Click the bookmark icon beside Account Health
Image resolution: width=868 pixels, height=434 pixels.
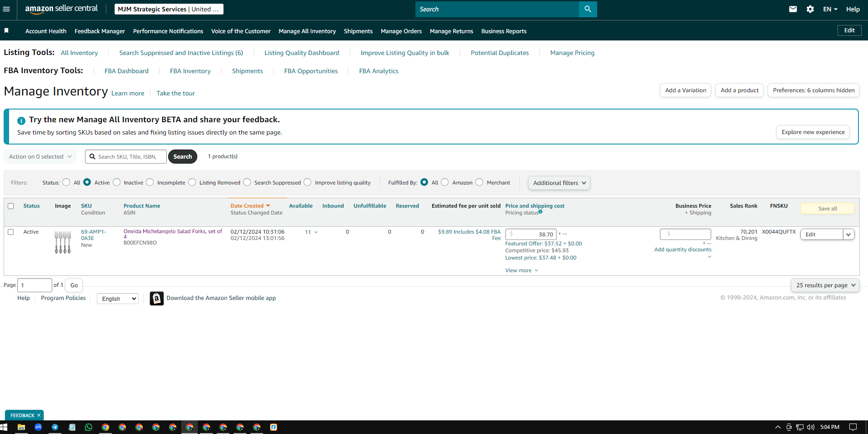pos(6,30)
